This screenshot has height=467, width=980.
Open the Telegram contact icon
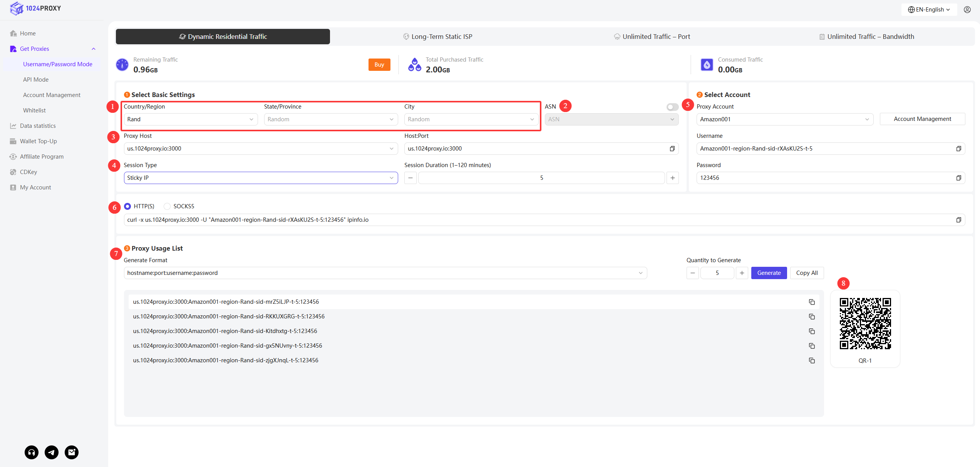click(x=52, y=452)
